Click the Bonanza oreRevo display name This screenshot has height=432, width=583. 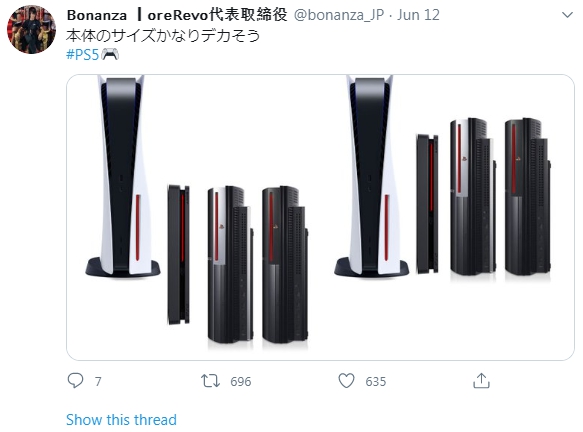(x=177, y=15)
